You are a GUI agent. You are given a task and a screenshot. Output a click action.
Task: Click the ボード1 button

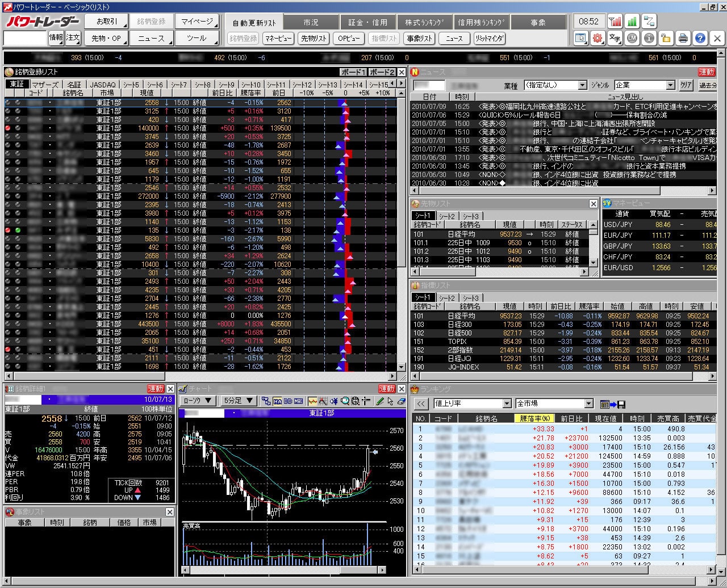tap(353, 72)
